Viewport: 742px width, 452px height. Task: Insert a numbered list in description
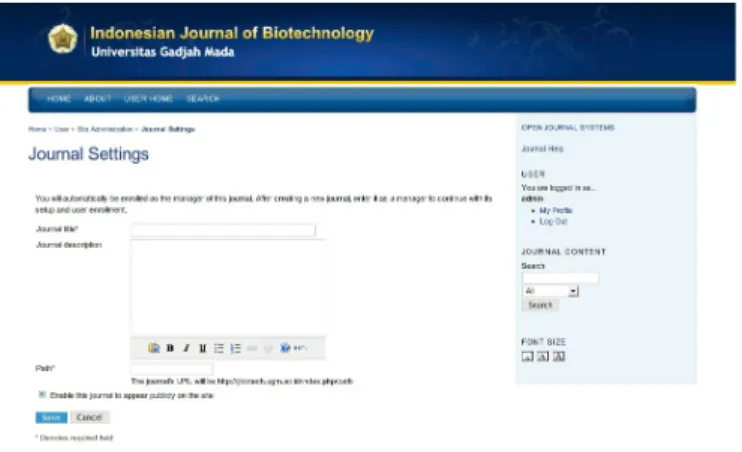[x=235, y=348]
